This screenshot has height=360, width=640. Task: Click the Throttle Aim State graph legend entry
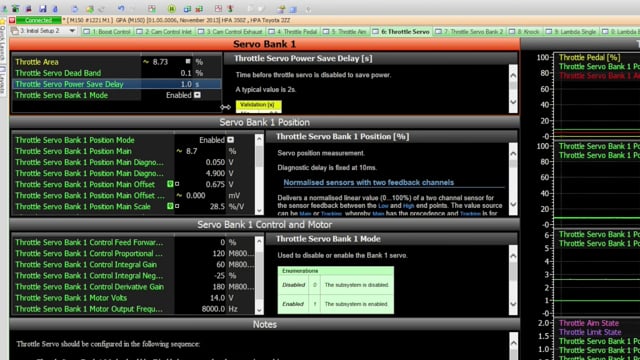(589, 323)
